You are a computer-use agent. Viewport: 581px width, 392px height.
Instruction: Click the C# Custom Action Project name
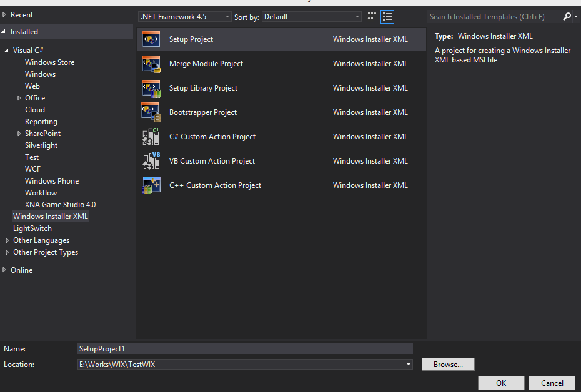pyautogui.click(x=212, y=137)
